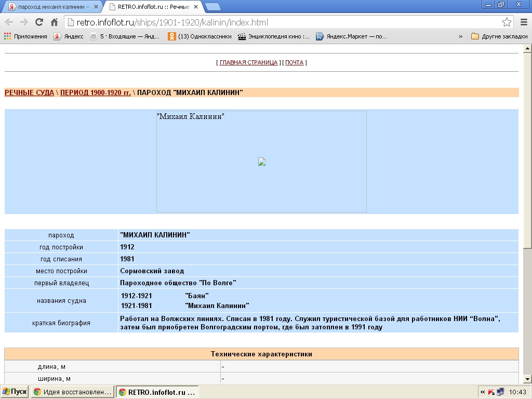The width and height of the screenshot is (532, 399).
Task: Reload the current page
Action: [x=39, y=22]
